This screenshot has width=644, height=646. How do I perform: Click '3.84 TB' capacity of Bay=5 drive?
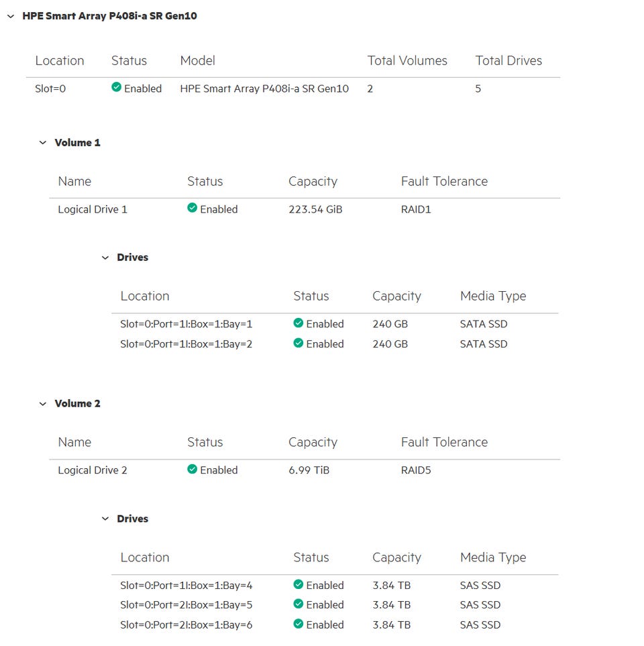(x=392, y=605)
